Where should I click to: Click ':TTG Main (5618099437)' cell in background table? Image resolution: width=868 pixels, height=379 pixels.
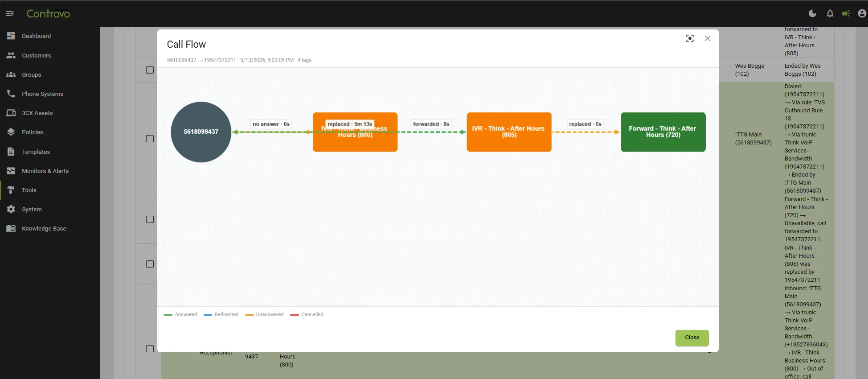pyautogui.click(x=753, y=139)
